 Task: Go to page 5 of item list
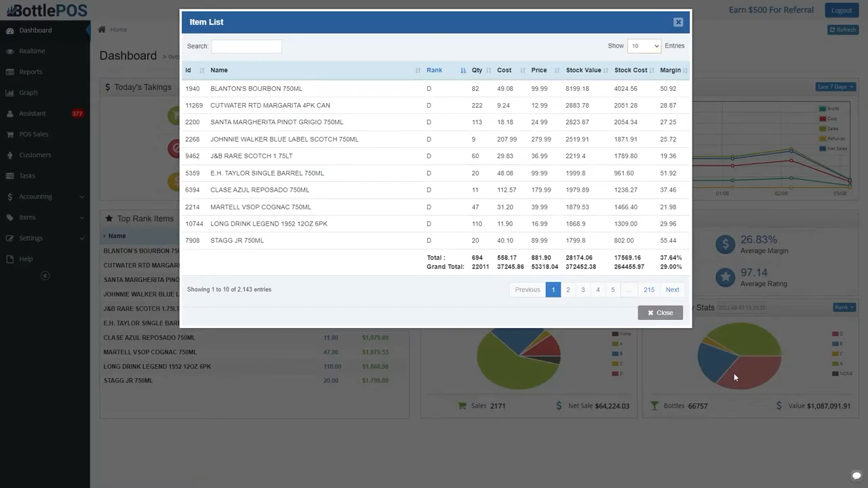[x=612, y=290]
